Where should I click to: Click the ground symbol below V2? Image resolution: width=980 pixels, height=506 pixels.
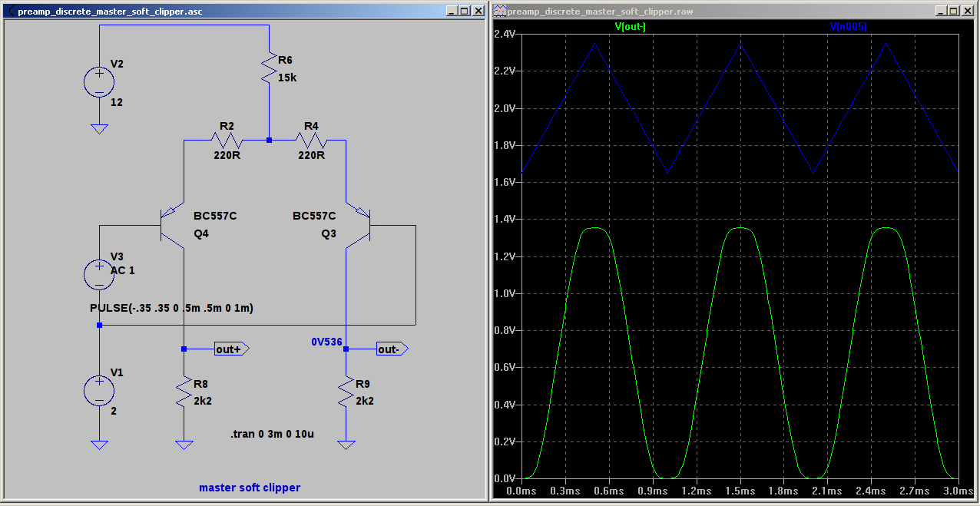(99, 129)
